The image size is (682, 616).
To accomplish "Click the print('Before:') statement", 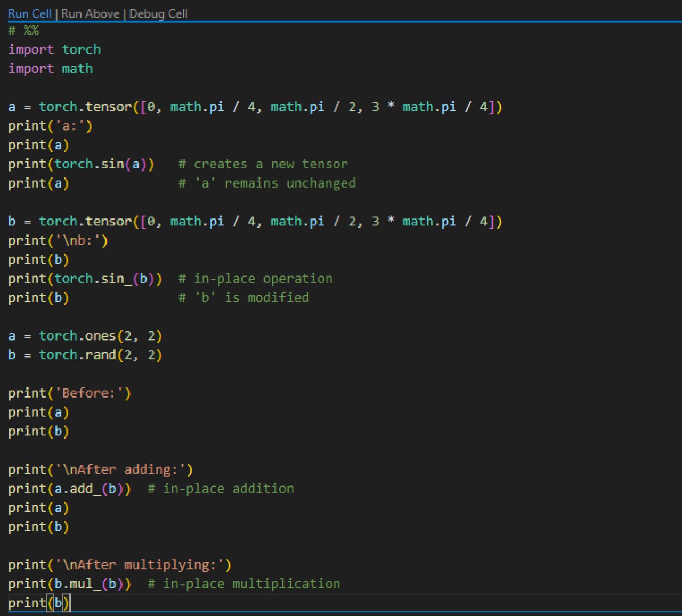I will 69,393.
